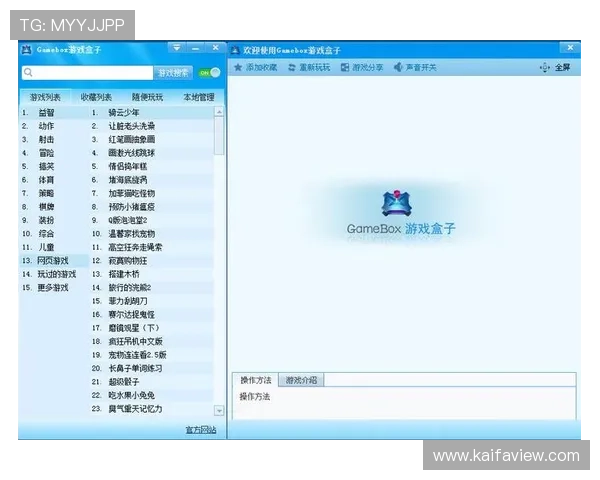The height and width of the screenshot is (480, 600).
Task: Click the game search (游戏搜索) button
Action: [173, 73]
